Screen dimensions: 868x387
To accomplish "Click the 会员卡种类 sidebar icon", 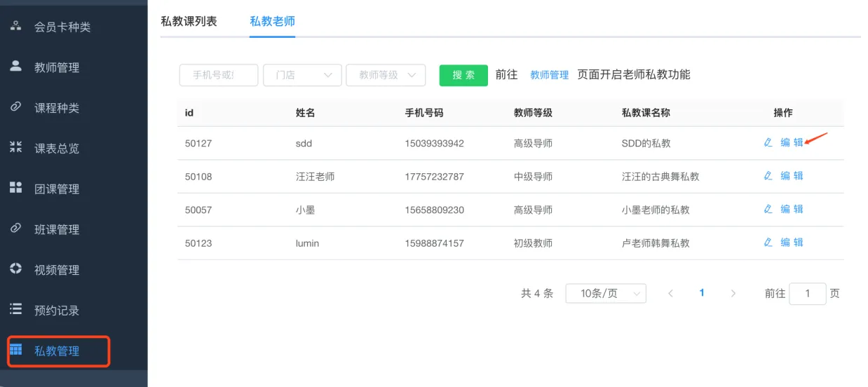I will tap(15, 26).
